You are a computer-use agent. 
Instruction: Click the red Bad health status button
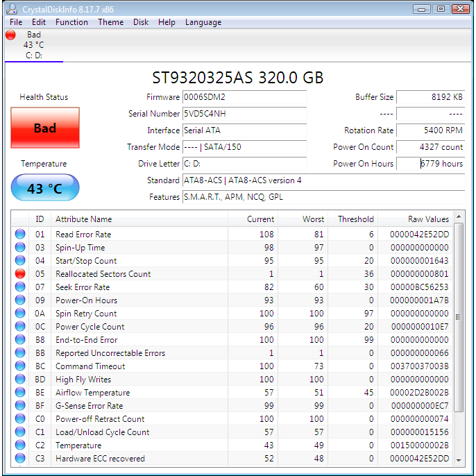coord(45,128)
